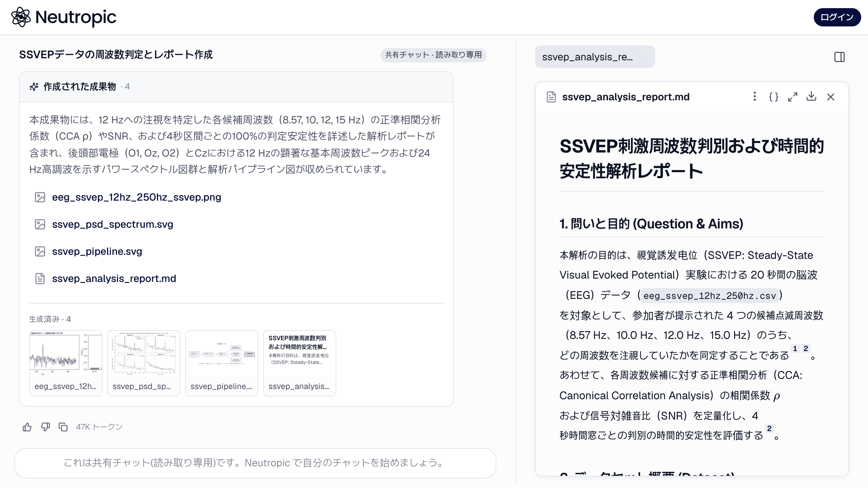This screenshot has height=488, width=868.
Task: Click the sparkle icon near 作成された成果物
Action: [34, 87]
